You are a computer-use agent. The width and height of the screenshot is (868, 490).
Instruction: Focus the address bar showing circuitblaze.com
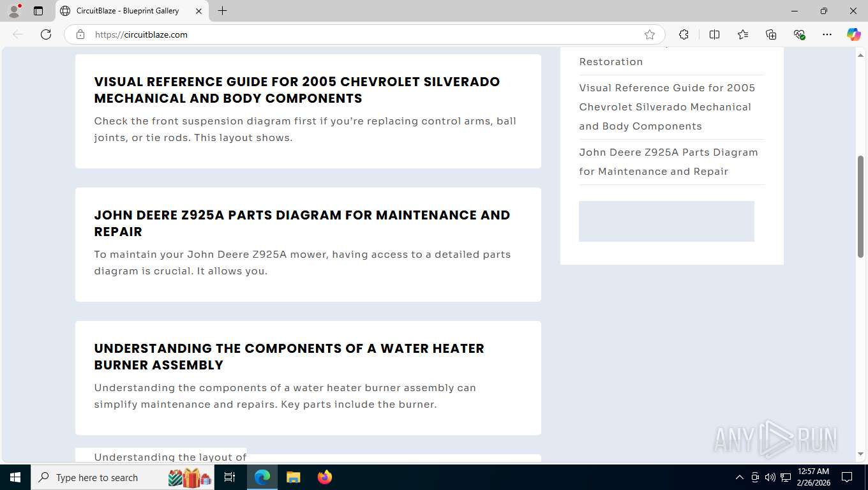click(x=364, y=34)
